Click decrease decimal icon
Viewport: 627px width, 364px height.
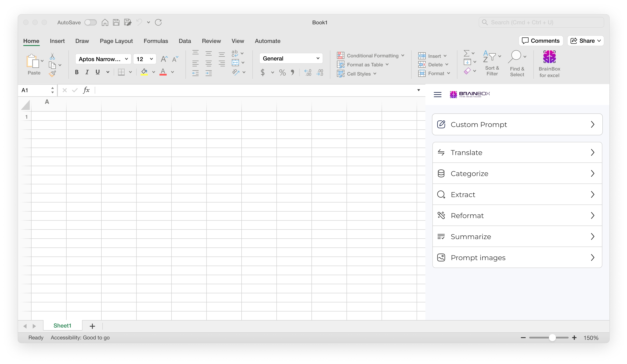(x=320, y=72)
